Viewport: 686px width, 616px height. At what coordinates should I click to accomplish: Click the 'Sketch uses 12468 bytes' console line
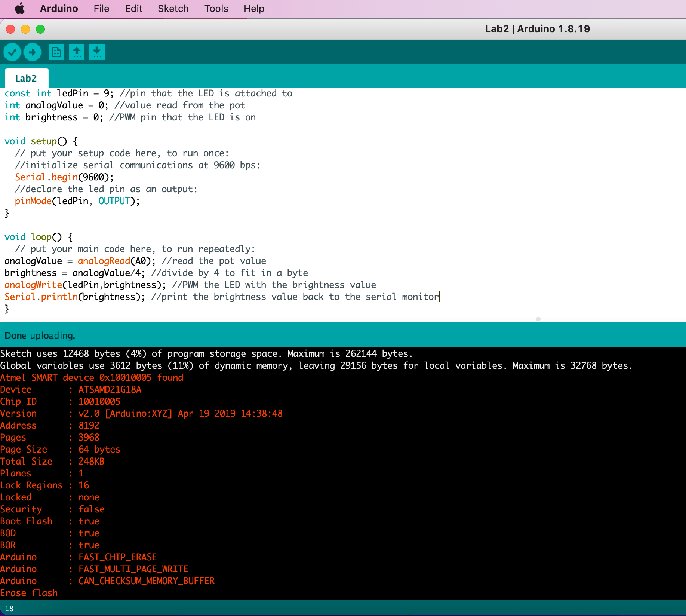click(x=206, y=353)
